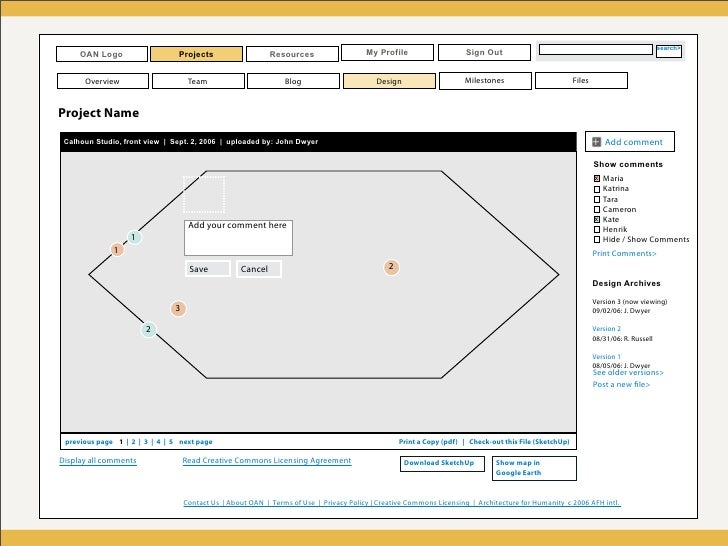Go to the next page link

pyautogui.click(x=196, y=441)
